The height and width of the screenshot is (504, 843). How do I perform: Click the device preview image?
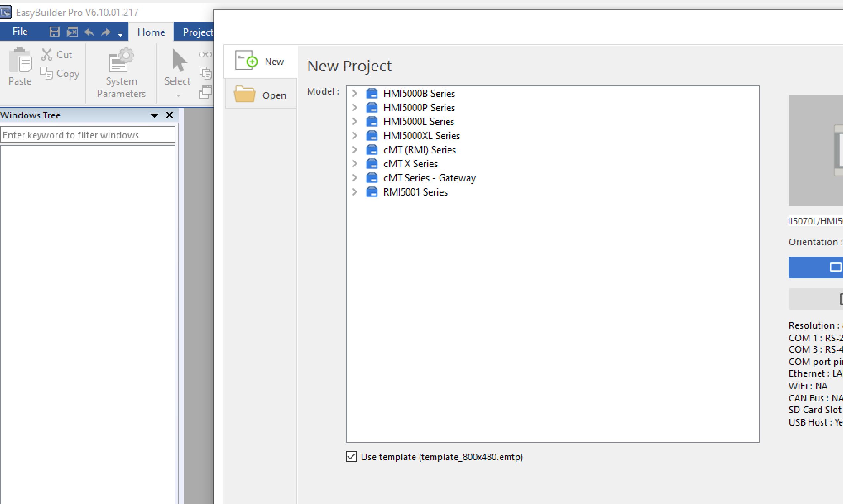816,150
